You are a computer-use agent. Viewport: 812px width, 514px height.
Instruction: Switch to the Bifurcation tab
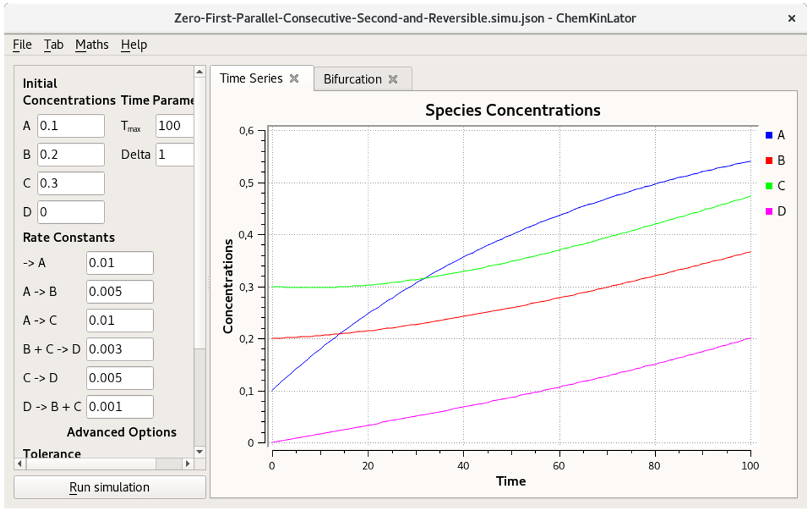[x=352, y=79]
